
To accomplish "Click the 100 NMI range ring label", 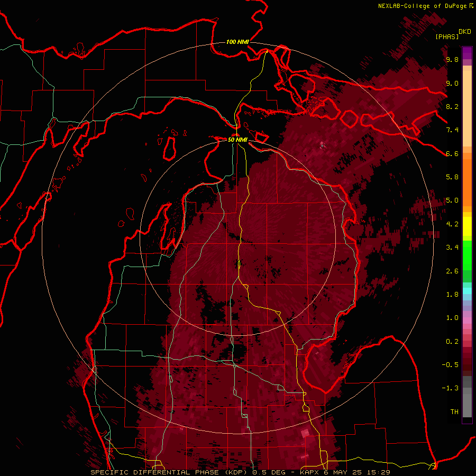I will [237, 42].
